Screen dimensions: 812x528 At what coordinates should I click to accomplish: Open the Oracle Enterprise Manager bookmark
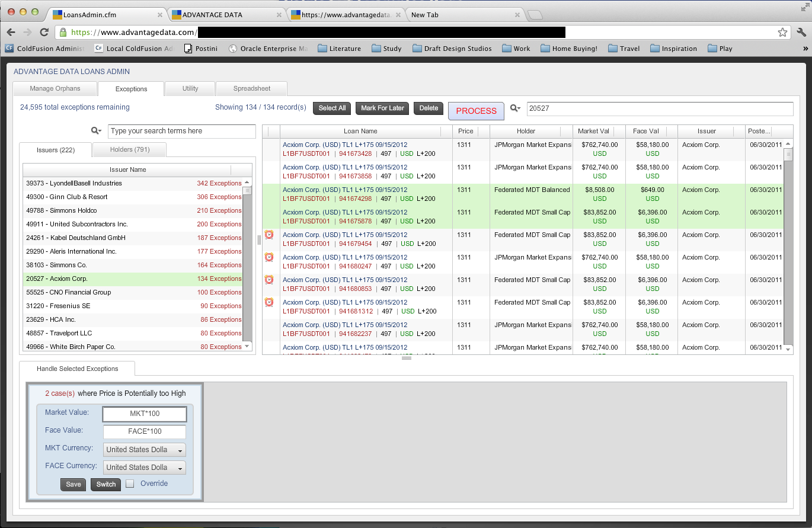point(268,49)
